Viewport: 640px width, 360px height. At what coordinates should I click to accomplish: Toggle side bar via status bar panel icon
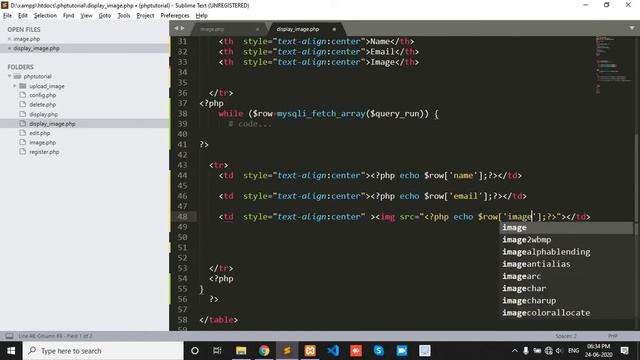click(x=9, y=336)
